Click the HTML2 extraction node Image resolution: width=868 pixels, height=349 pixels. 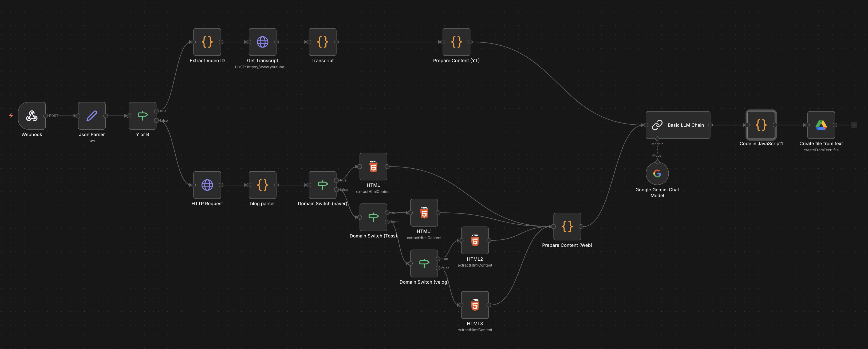pyautogui.click(x=475, y=240)
